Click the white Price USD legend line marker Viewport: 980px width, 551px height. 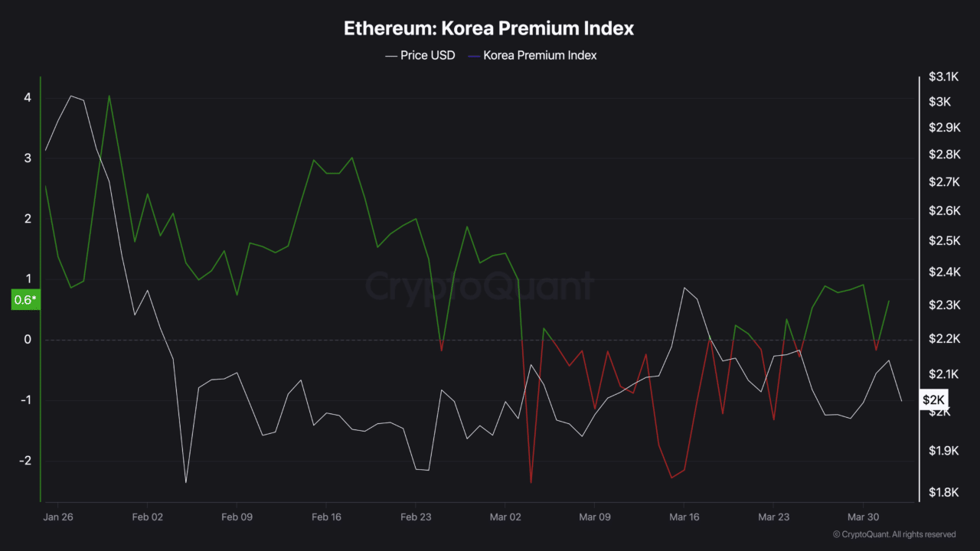[390, 56]
